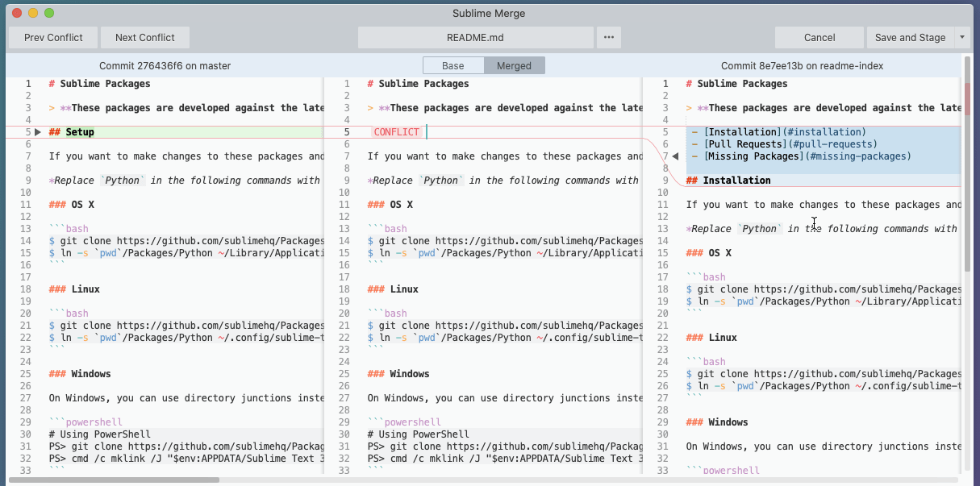The image size is (980, 486).
Task: Go to the previous conflict
Action: pyautogui.click(x=52, y=37)
